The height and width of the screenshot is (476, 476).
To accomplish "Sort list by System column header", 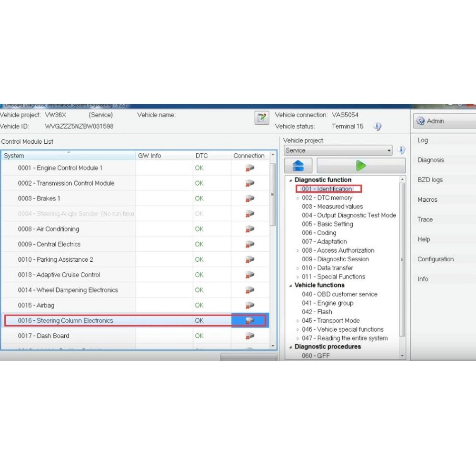I will 68,156.
